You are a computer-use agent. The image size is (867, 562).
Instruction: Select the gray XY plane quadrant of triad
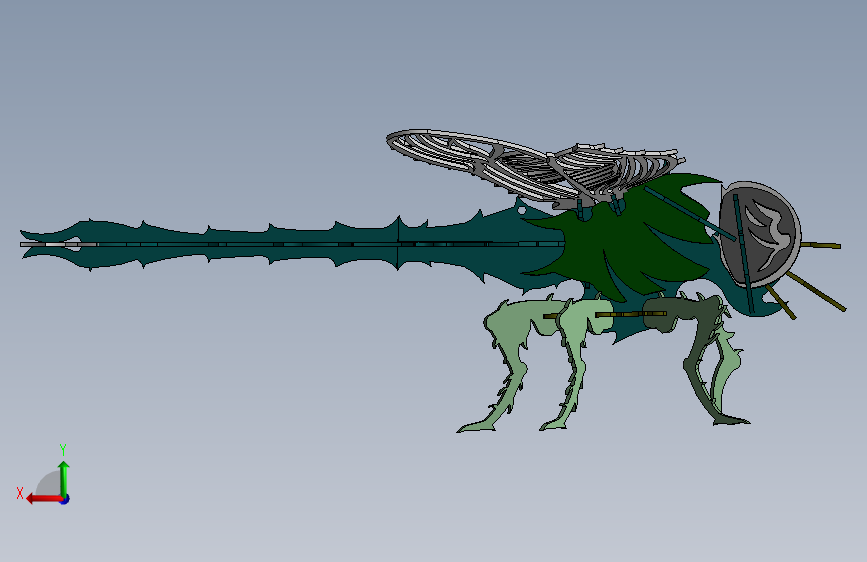pos(50,485)
